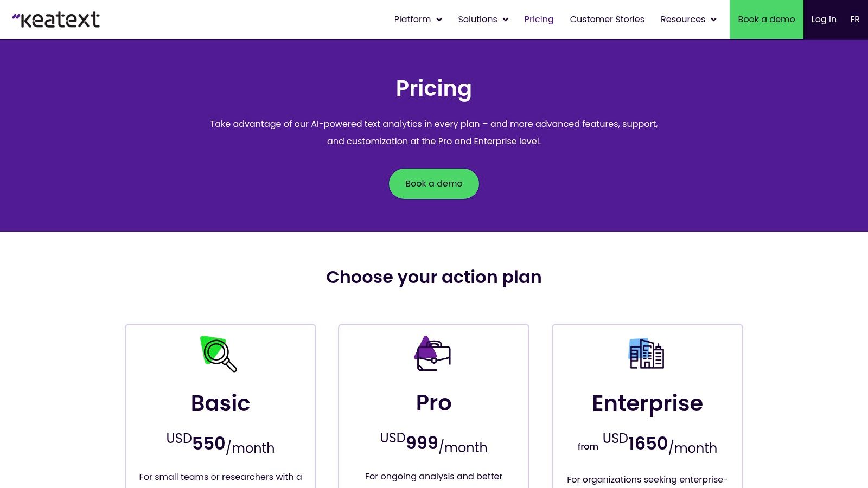Click Book a demo in header
This screenshot has height=488, width=868.
(x=766, y=20)
